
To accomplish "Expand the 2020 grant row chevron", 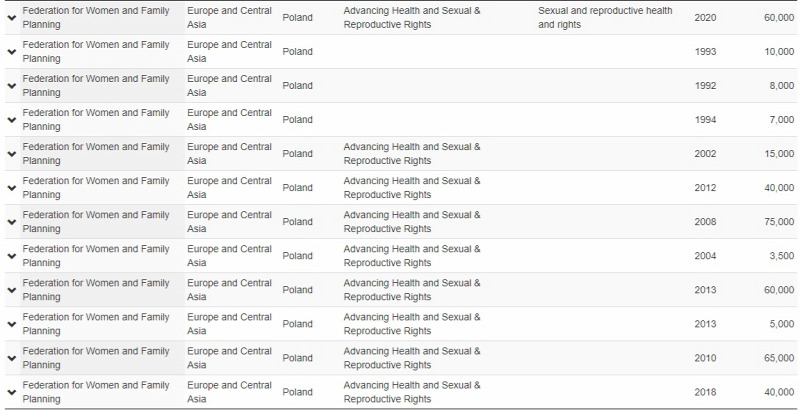I will point(12,17).
